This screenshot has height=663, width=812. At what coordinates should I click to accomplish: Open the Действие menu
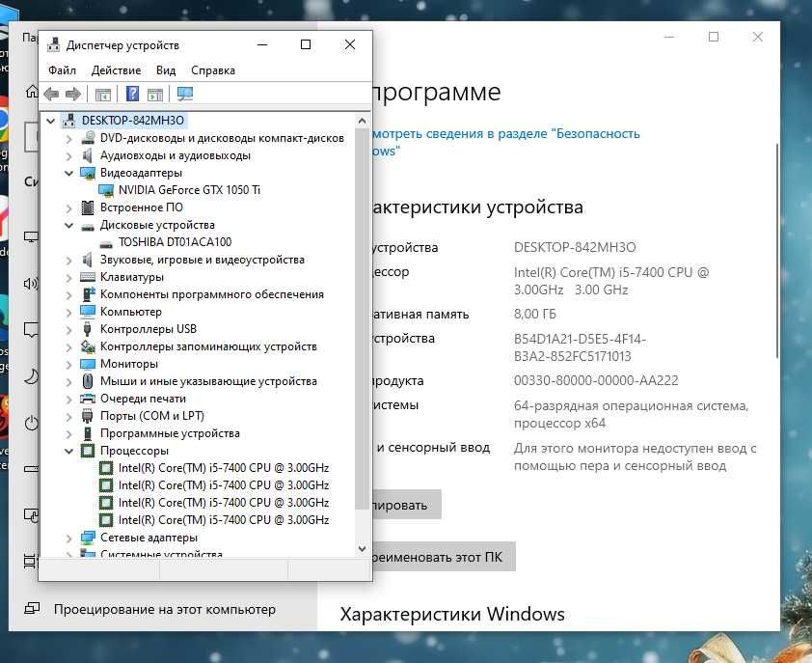[116, 70]
